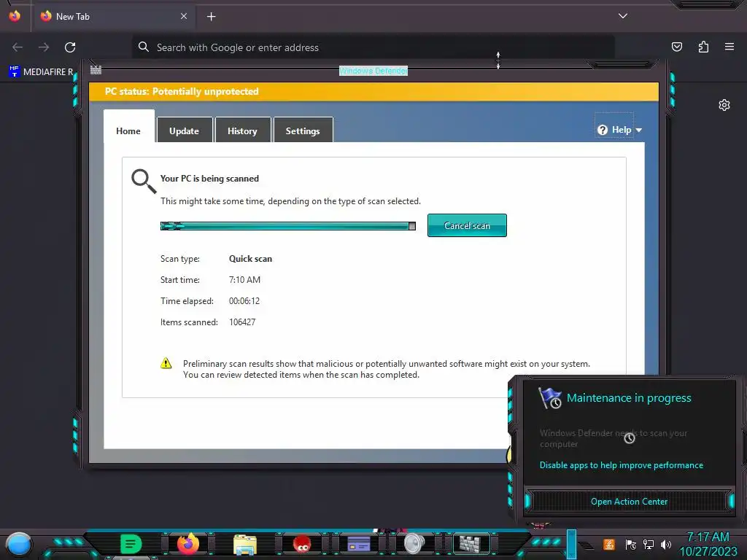Screen dimensions: 747x560
Task: Click the scan progress bar
Action: tap(287, 226)
